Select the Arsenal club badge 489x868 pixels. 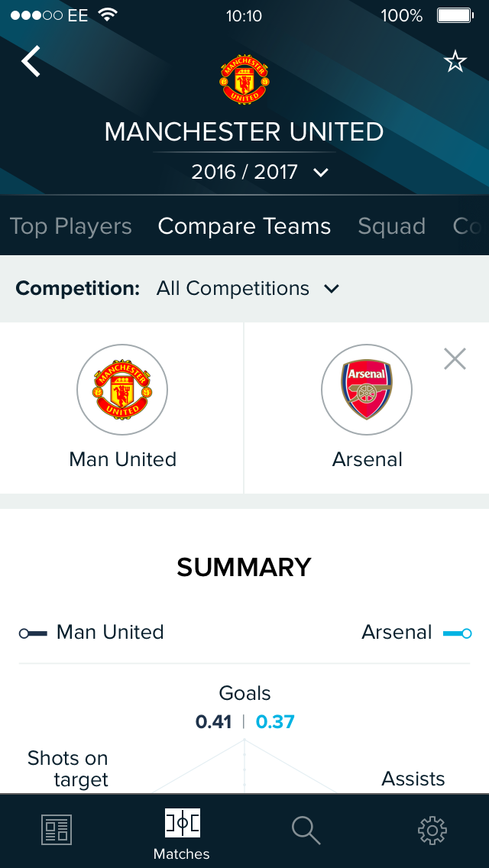click(366, 390)
